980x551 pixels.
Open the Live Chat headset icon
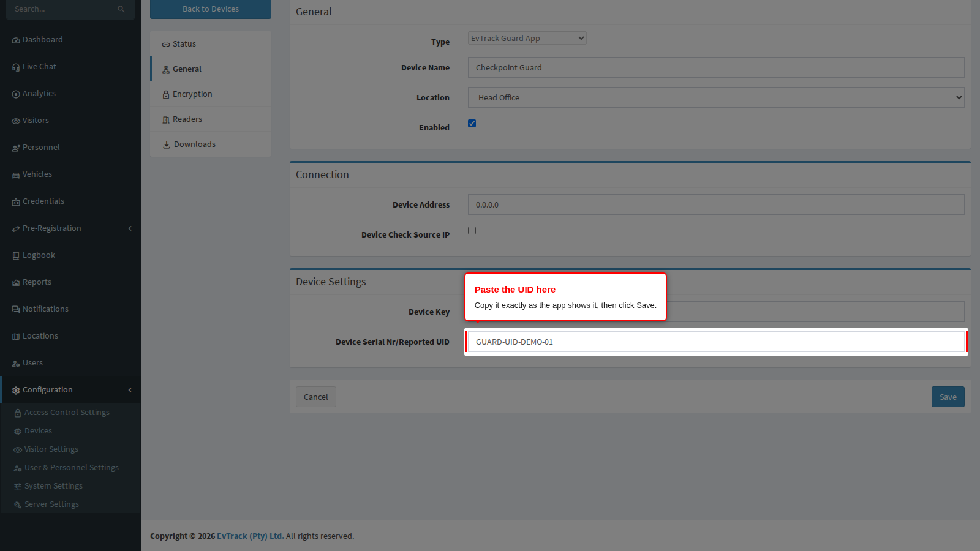point(16,67)
